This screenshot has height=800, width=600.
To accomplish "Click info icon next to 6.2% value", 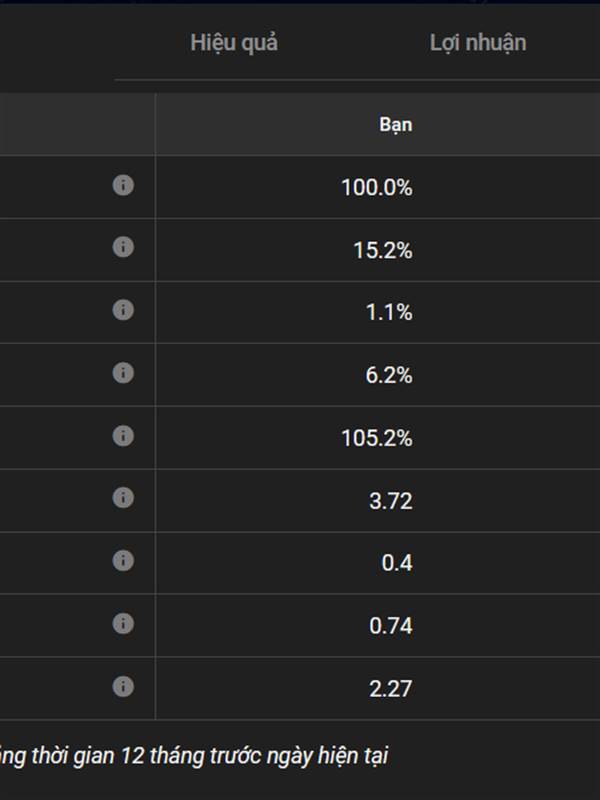I will (123, 372).
